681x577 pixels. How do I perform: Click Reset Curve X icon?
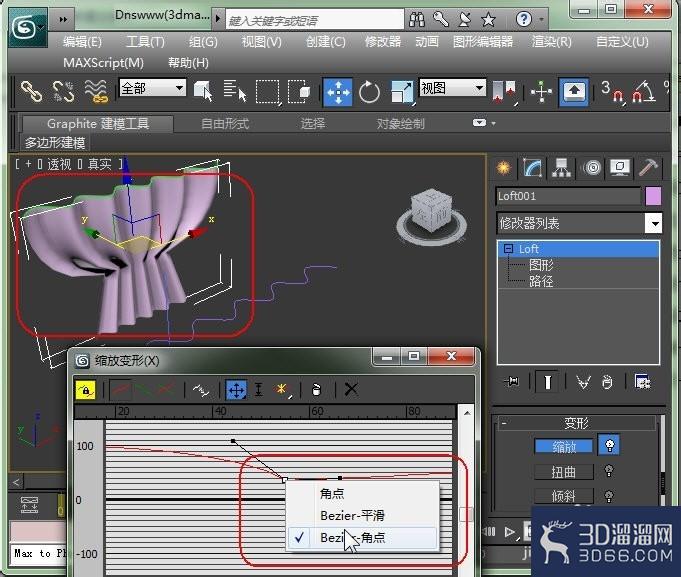pyautogui.click(x=351, y=389)
